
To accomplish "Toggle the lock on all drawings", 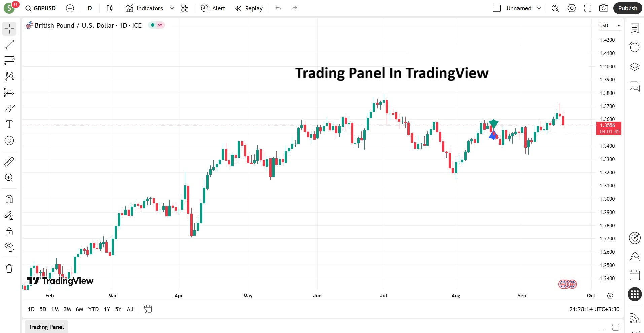I will tap(9, 231).
